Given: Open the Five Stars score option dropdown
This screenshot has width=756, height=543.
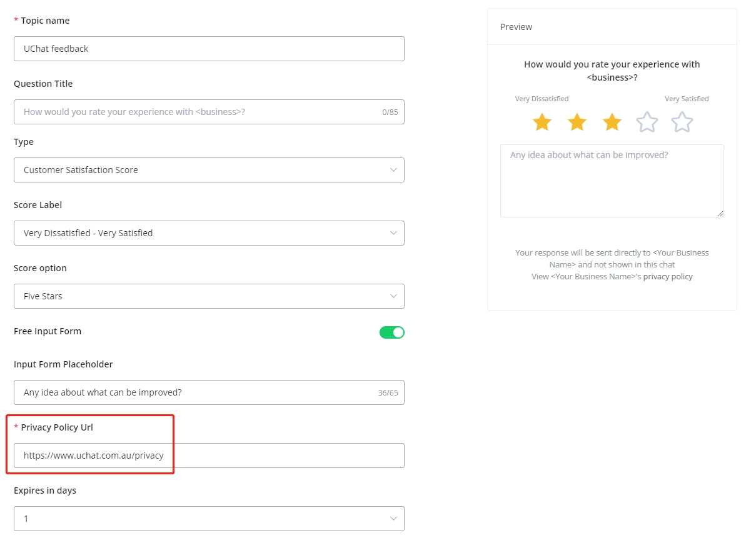Looking at the screenshot, I should click(x=200, y=296).
